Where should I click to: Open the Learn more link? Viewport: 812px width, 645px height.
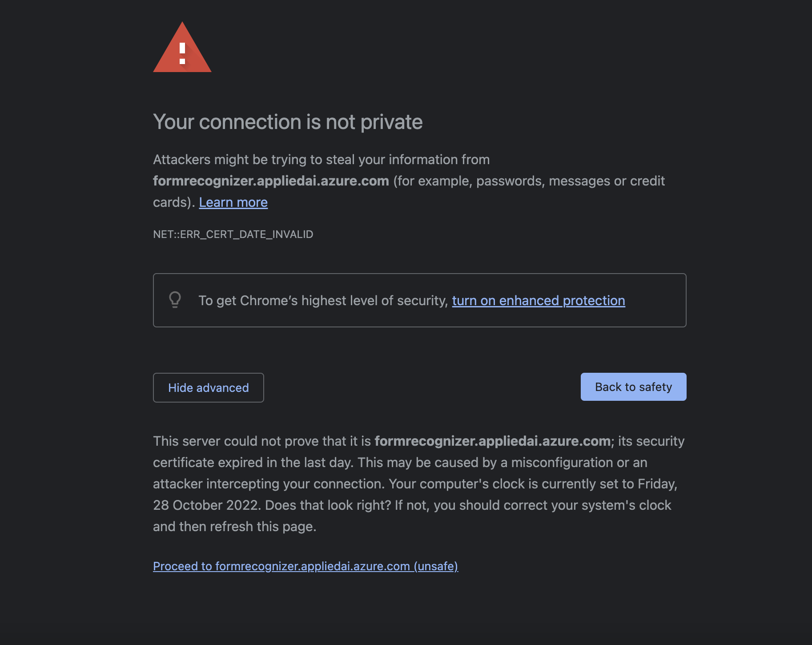pos(233,202)
